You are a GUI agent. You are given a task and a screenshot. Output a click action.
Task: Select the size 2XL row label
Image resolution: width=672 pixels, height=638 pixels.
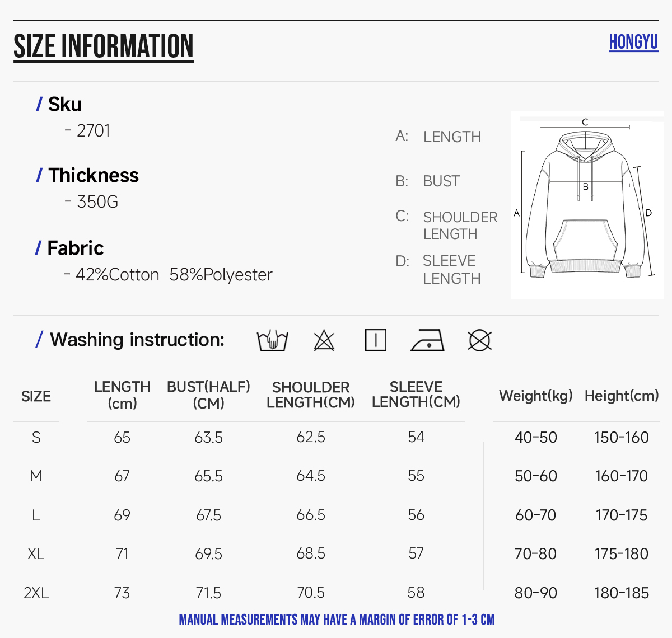[x=36, y=593]
